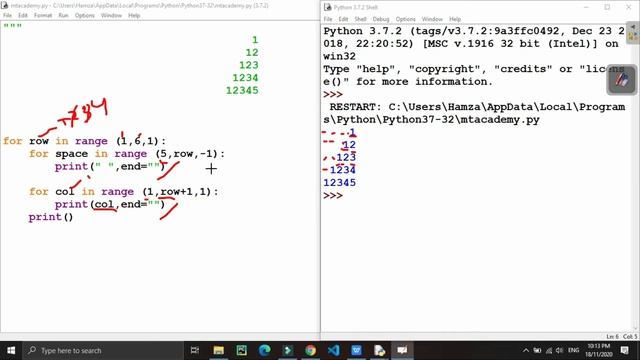This screenshot has width=640, height=360.
Task: Click the Shell window vertical scrollbar
Action: 635,178
